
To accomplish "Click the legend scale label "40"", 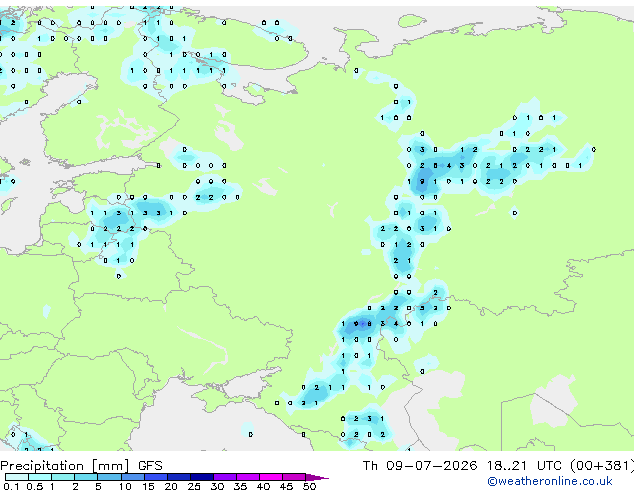I will click(x=263, y=486).
